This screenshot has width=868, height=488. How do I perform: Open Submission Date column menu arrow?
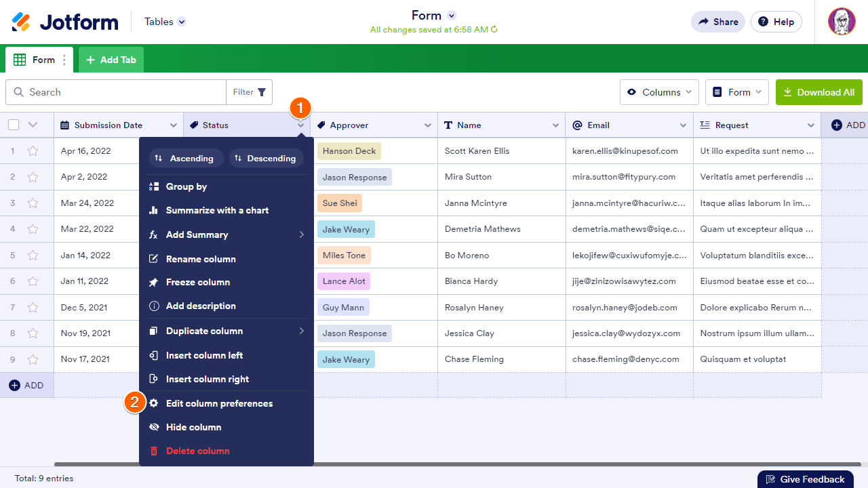click(173, 125)
